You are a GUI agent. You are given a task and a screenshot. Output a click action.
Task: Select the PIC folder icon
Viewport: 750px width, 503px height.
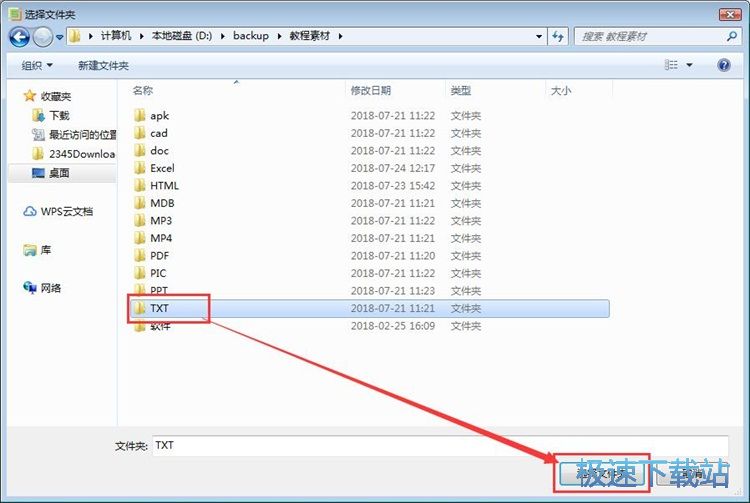point(140,273)
